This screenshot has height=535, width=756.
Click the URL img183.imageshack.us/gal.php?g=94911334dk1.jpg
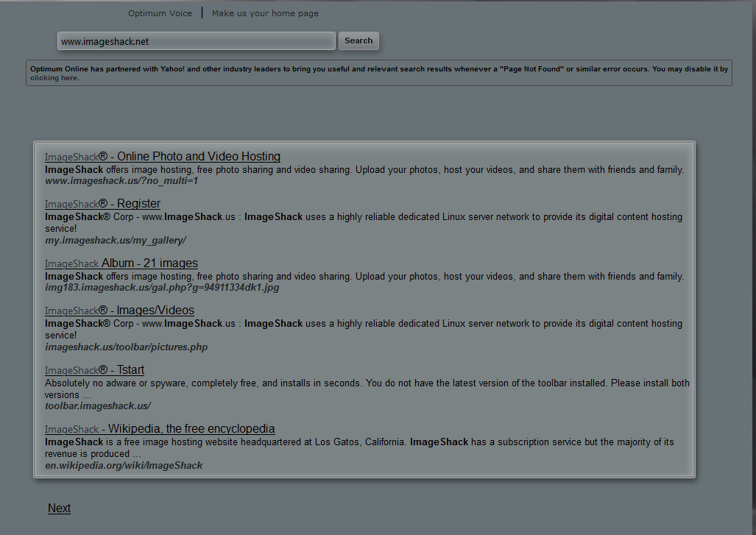[x=162, y=288]
